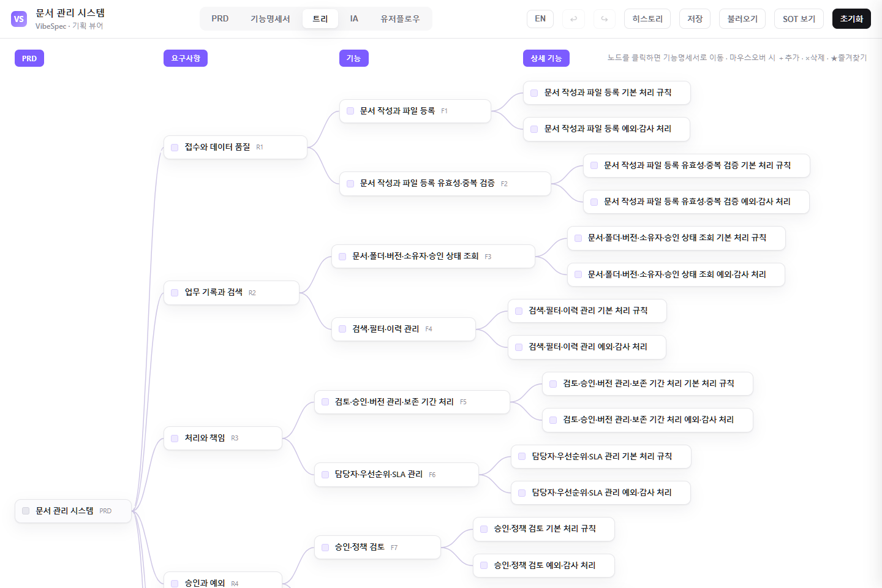Screen dimensions: 882x588
Task: Open the 검색·필터·이력 관리 F4 node
Action: (404, 329)
